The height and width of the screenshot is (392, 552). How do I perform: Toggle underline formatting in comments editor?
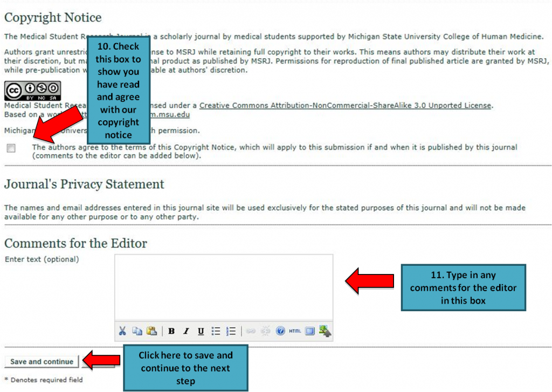(x=201, y=331)
